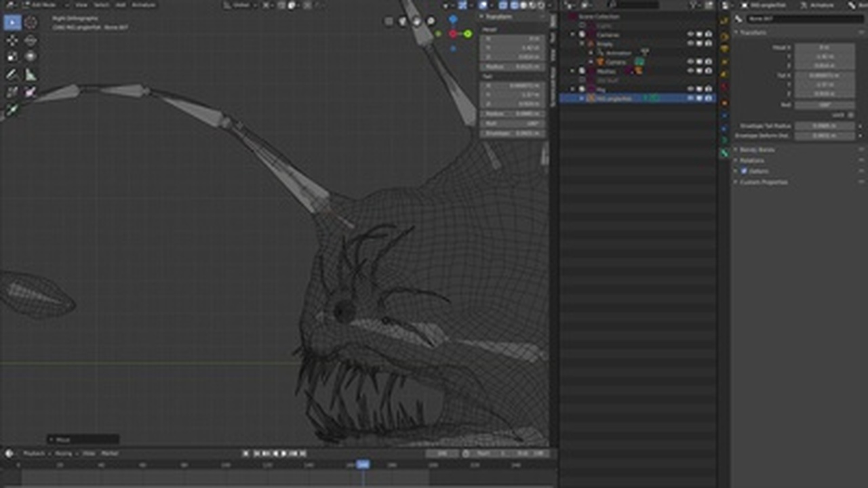Pick the Annotate tool
868x488 pixels.
pyautogui.click(x=12, y=75)
